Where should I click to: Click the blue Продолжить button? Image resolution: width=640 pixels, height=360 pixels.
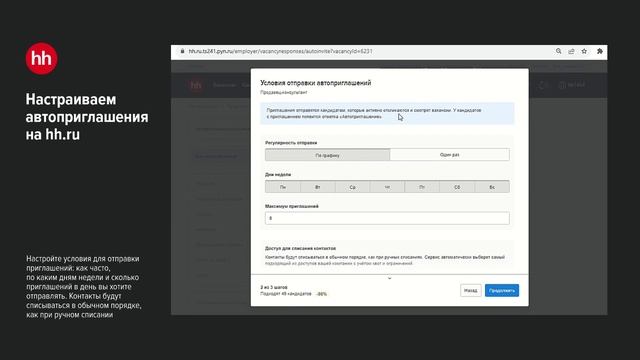502,291
